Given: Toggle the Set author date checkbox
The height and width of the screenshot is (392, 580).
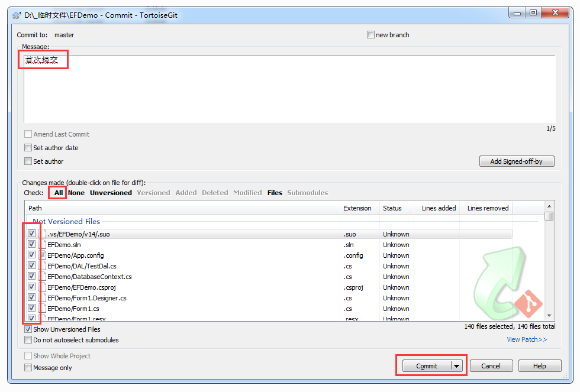Looking at the screenshot, I should coord(28,148).
